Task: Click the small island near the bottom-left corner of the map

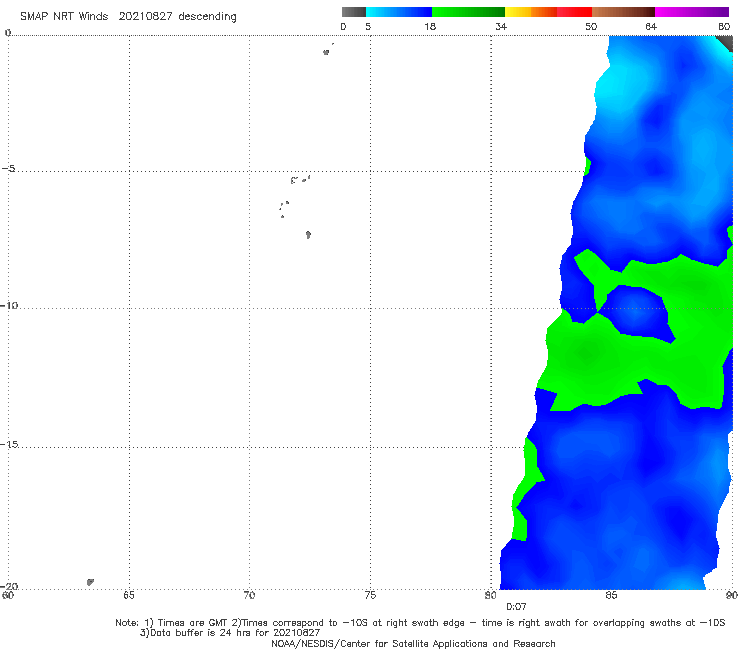Action: (x=90, y=582)
